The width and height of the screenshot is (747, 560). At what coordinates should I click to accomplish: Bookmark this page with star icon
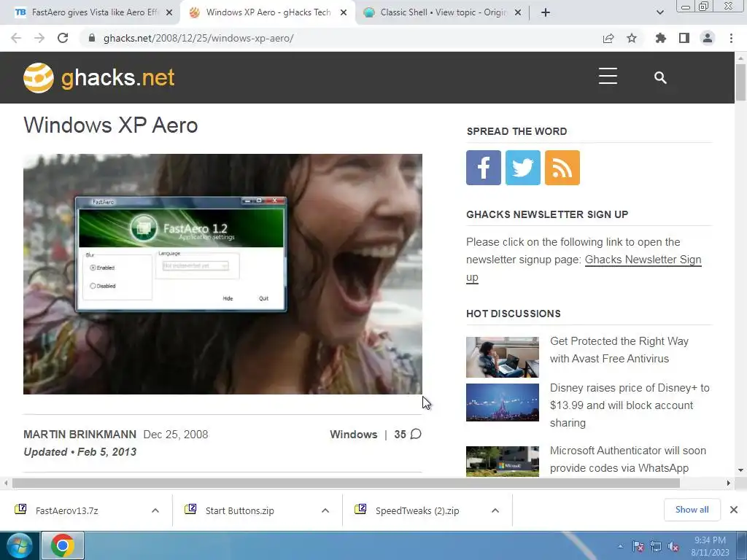[x=632, y=38]
